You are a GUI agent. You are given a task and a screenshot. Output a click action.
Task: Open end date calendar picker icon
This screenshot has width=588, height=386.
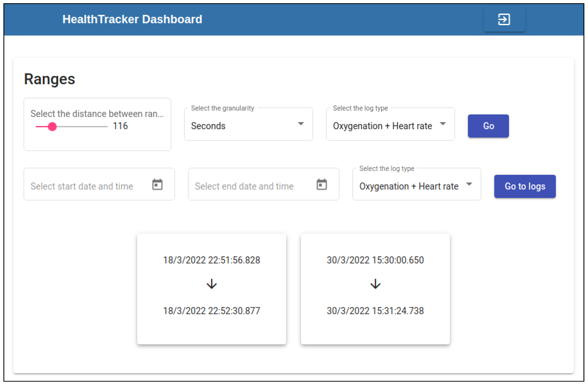321,184
